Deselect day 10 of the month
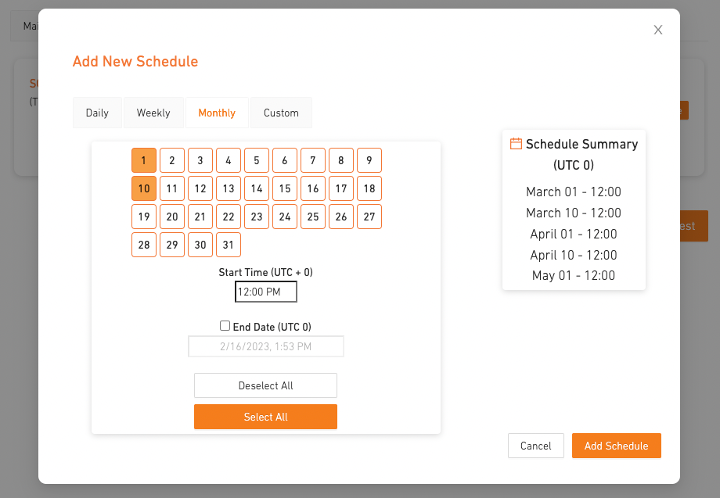720x498 pixels. pyautogui.click(x=144, y=188)
